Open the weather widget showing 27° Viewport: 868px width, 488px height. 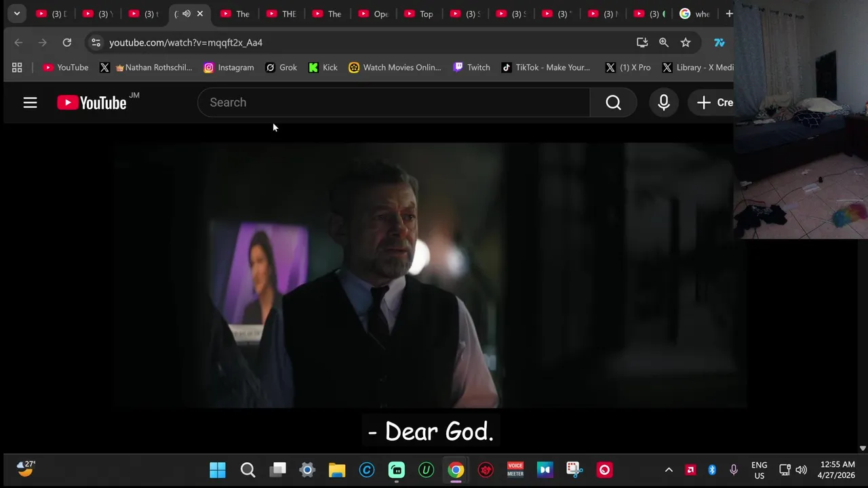(x=26, y=468)
